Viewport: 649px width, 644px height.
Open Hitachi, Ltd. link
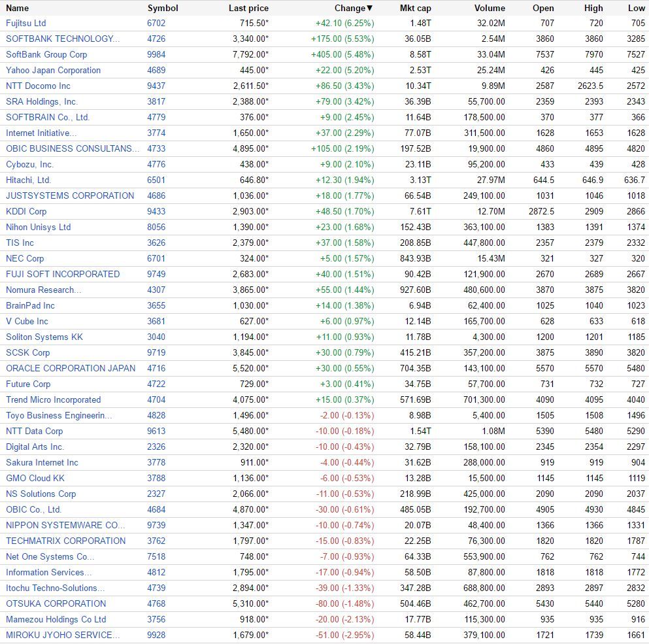pos(28,180)
